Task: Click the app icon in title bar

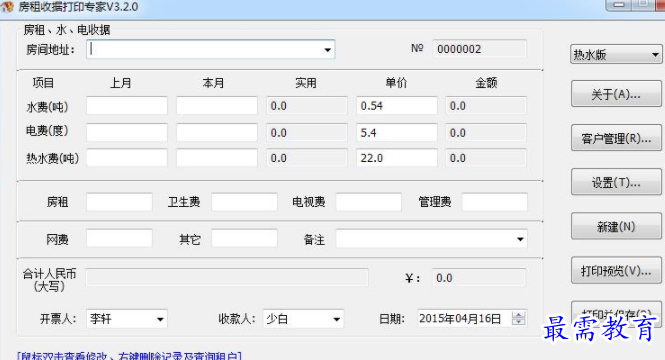Action: (x=7, y=6)
